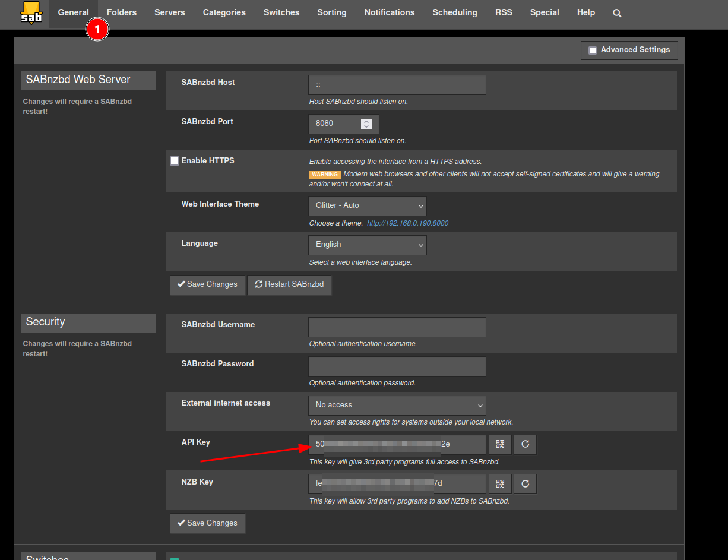Viewport: 728px width, 560px height.
Task: Click the "API Key" label
Action: coord(196,442)
